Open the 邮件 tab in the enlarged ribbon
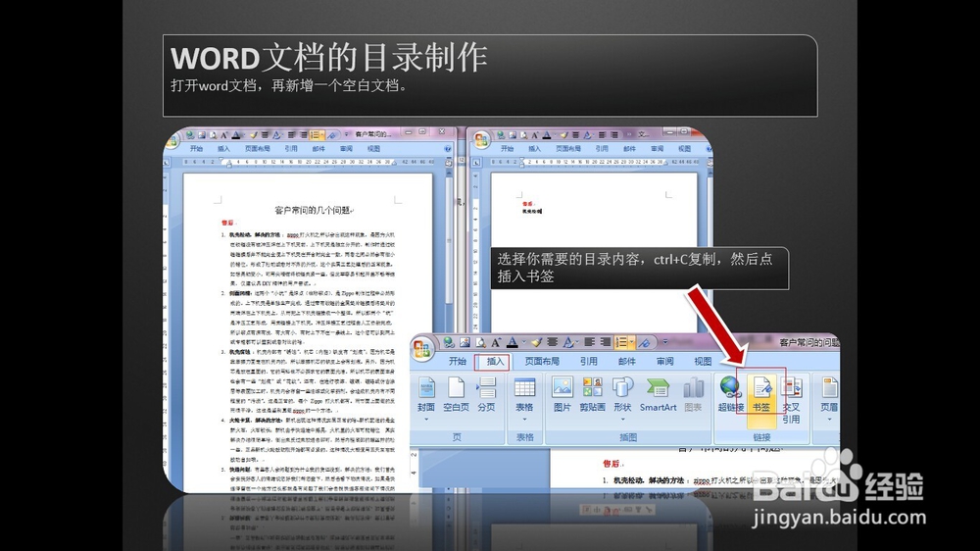This screenshot has height=551, width=980. [x=626, y=362]
